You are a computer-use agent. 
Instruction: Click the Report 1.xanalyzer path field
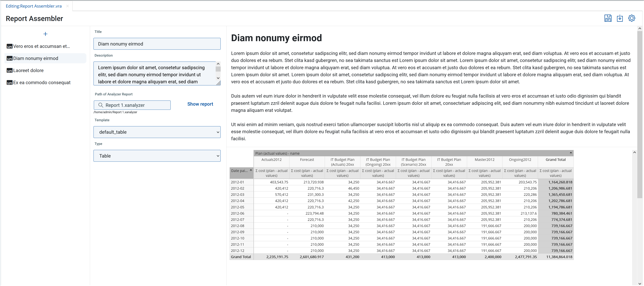click(132, 105)
